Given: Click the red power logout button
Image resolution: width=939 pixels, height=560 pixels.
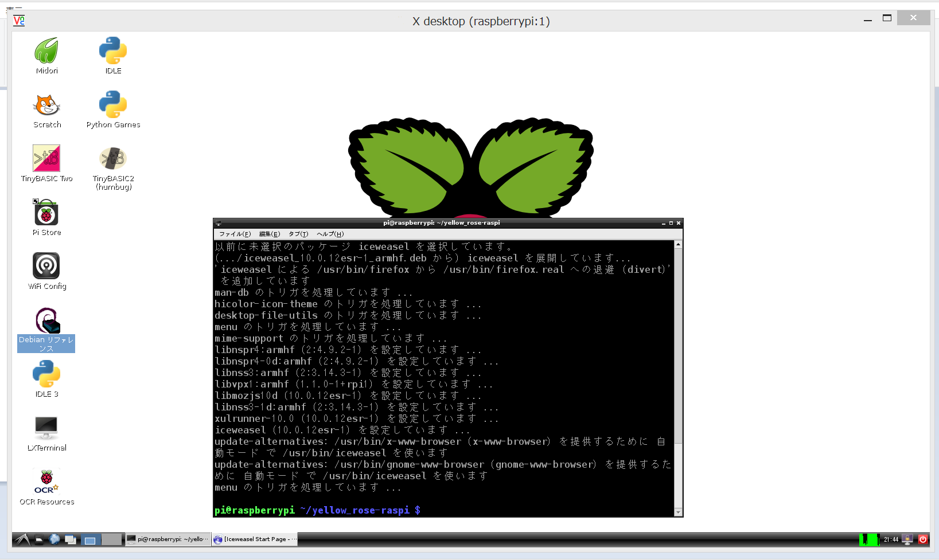Looking at the screenshot, I should [923, 539].
